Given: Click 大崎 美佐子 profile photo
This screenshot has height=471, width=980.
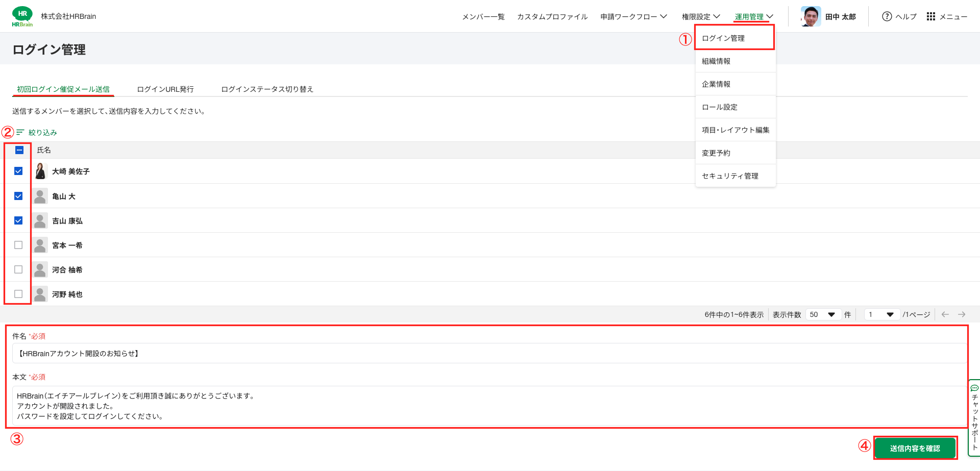Looking at the screenshot, I should 40,171.
